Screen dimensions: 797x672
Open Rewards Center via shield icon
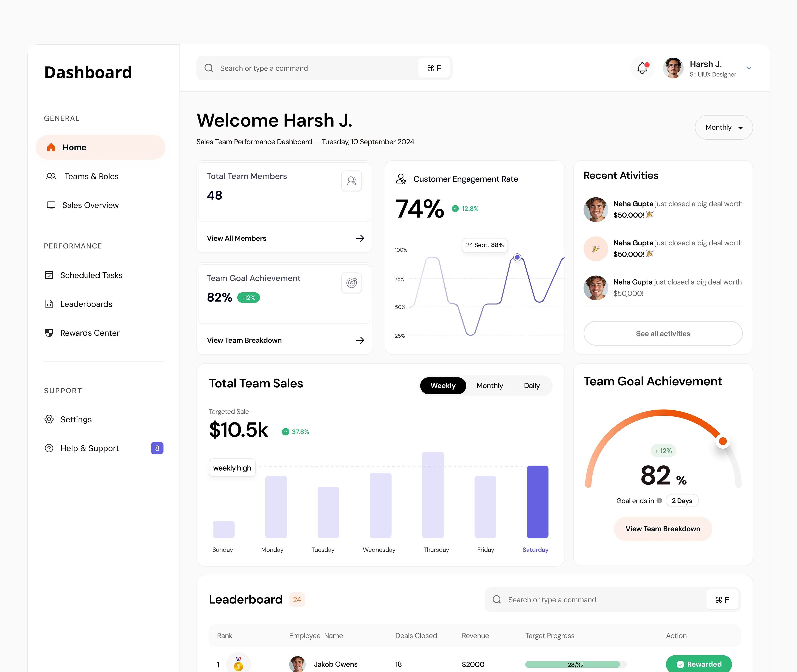49,333
